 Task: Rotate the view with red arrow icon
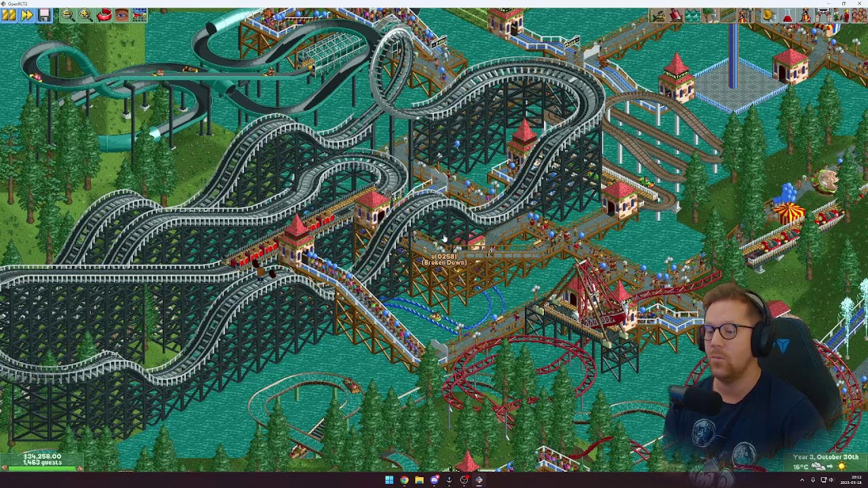pyautogui.click(x=104, y=14)
